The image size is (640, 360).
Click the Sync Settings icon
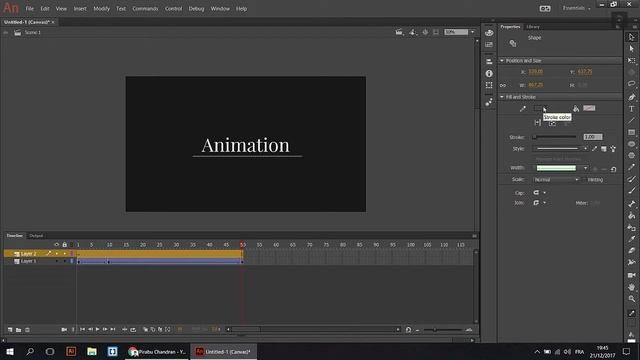pyautogui.click(x=545, y=8)
